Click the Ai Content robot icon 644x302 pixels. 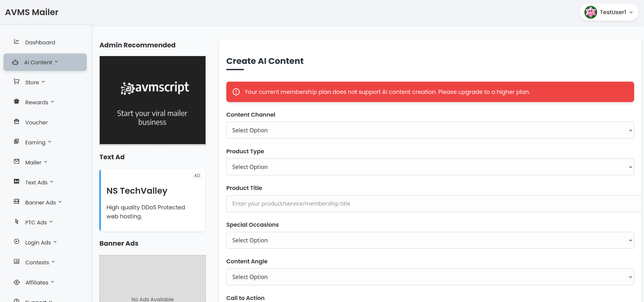click(15, 62)
